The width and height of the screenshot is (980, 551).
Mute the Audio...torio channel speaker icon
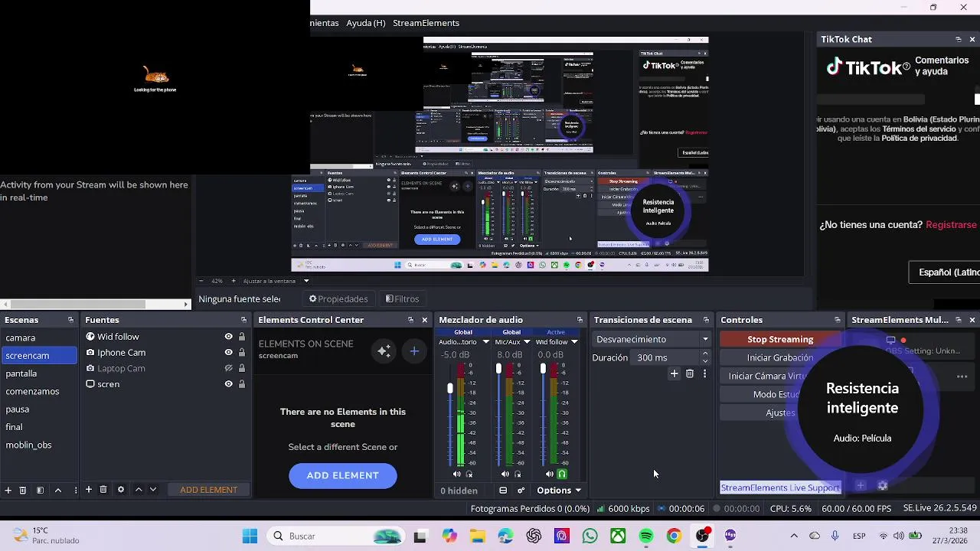(457, 474)
